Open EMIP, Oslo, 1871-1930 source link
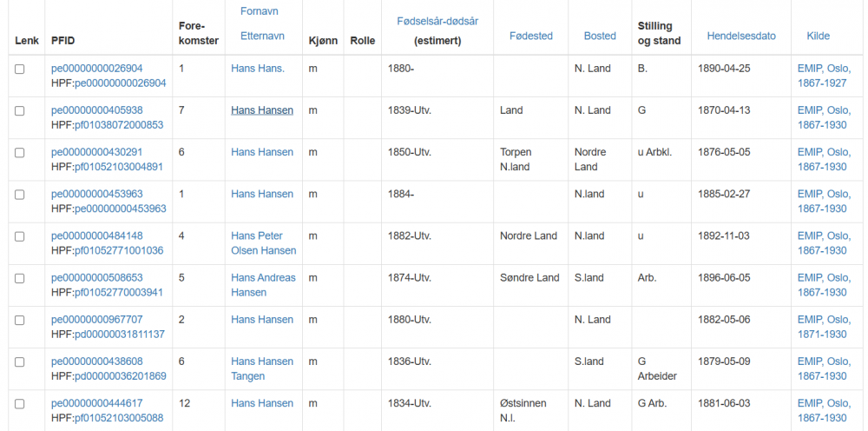 coord(824,327)
